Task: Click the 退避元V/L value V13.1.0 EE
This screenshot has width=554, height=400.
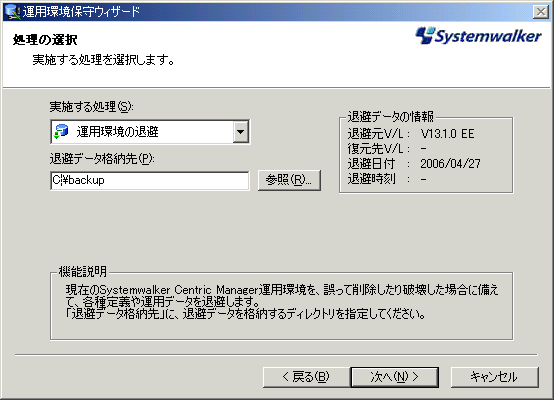Action: tap(447, 134)
